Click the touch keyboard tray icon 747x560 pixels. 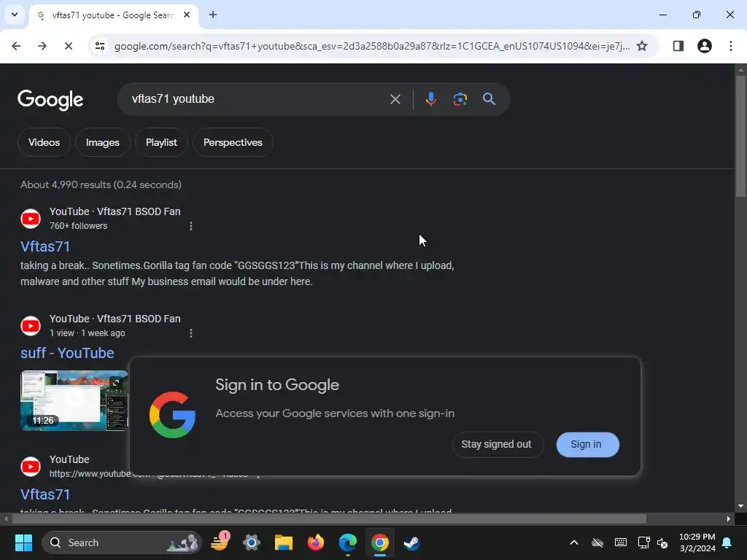620,542
